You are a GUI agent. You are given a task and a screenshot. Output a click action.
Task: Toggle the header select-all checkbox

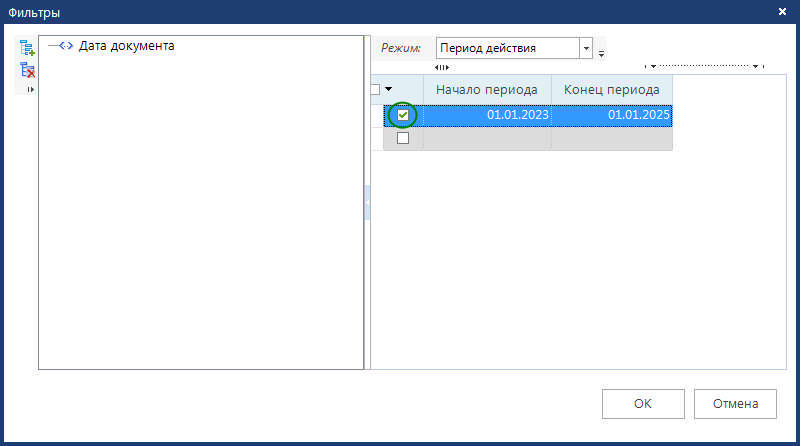click(375, 90)
